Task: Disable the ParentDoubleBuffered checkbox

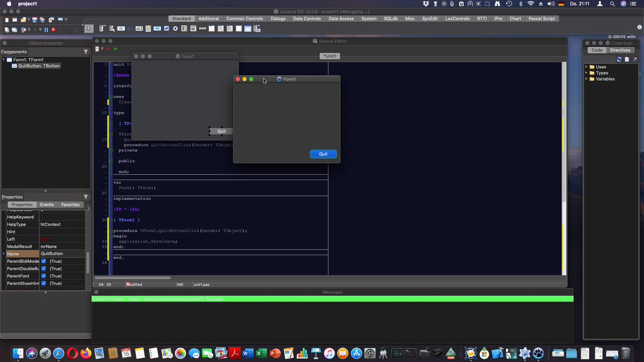Action: tap(43, 268)
